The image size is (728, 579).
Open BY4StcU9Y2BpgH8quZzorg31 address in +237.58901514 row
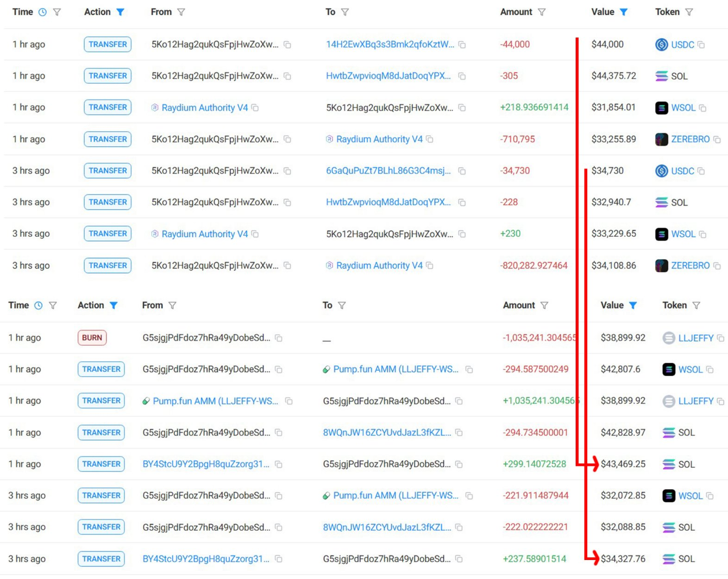pyautogui.click(x=206, y=559)
